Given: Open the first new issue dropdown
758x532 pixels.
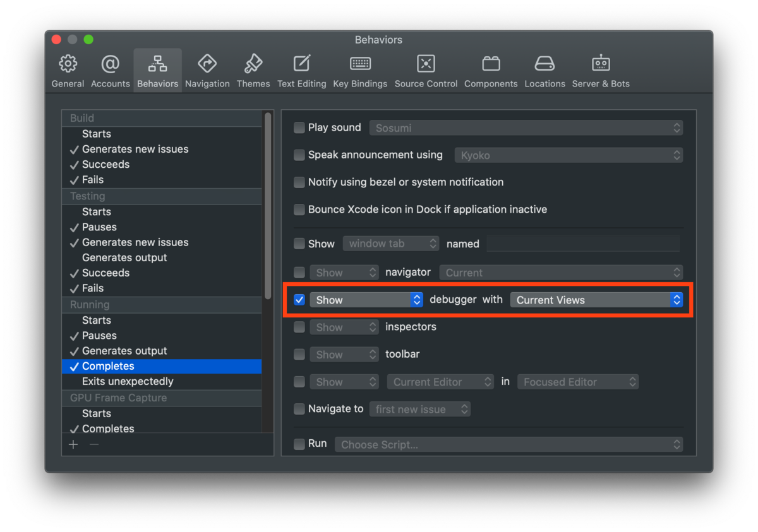Looking at the screenshot, I should click(x=420, y=409).
